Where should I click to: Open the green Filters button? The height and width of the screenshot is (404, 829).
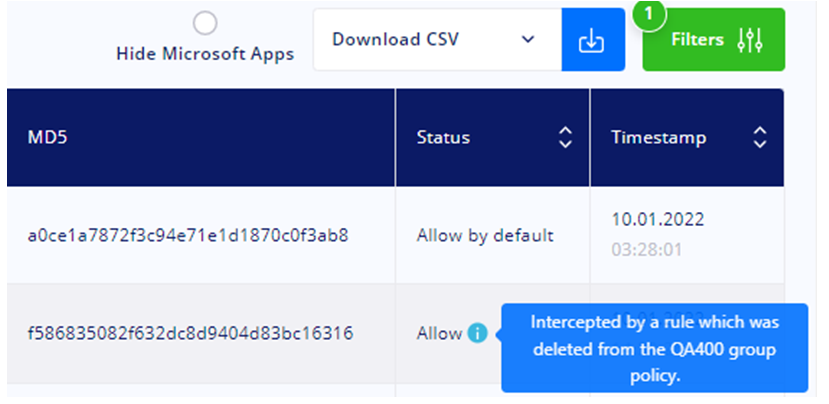(714, 40)
